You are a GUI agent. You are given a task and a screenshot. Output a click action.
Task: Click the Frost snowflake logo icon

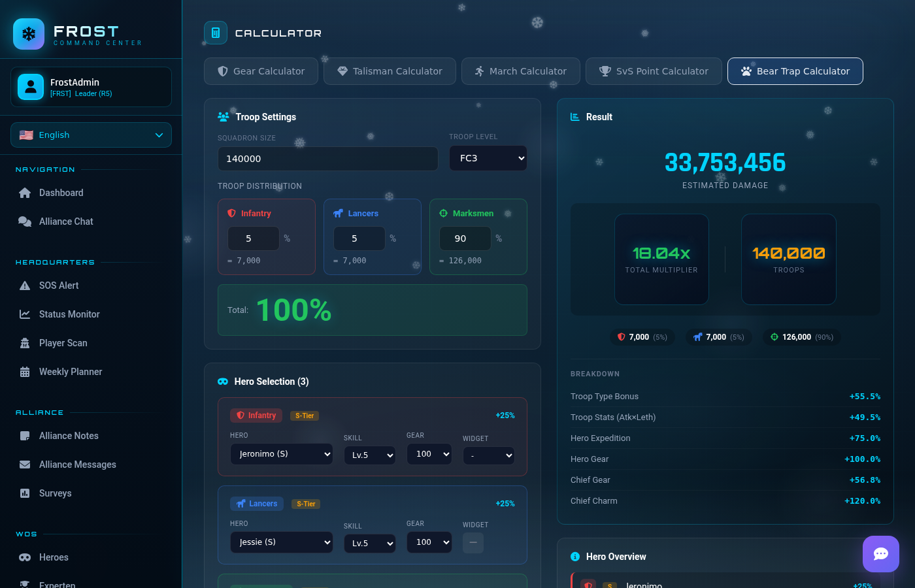pyautogui.click(x=29, y=34)
